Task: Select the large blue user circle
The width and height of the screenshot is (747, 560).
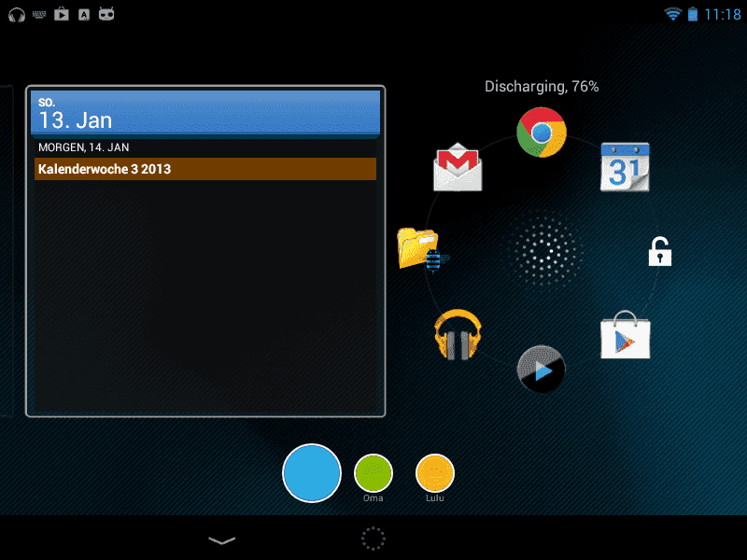Action: click(312, 473)
